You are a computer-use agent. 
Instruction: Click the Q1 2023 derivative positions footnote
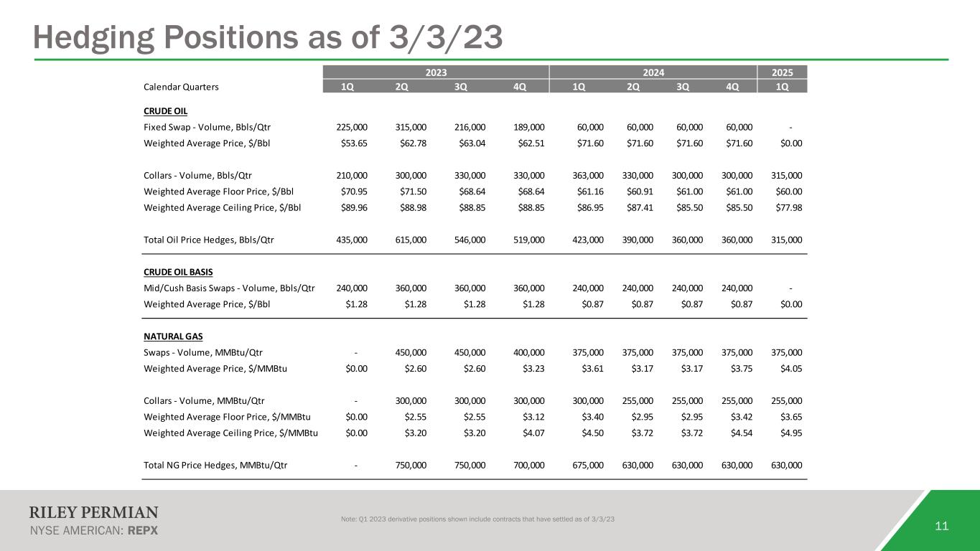(477, 519)
